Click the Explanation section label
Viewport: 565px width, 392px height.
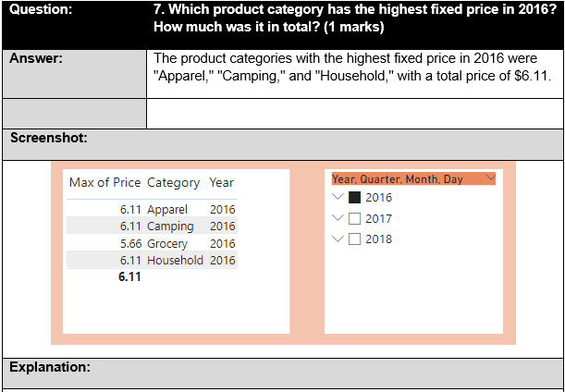coord(50,367)
